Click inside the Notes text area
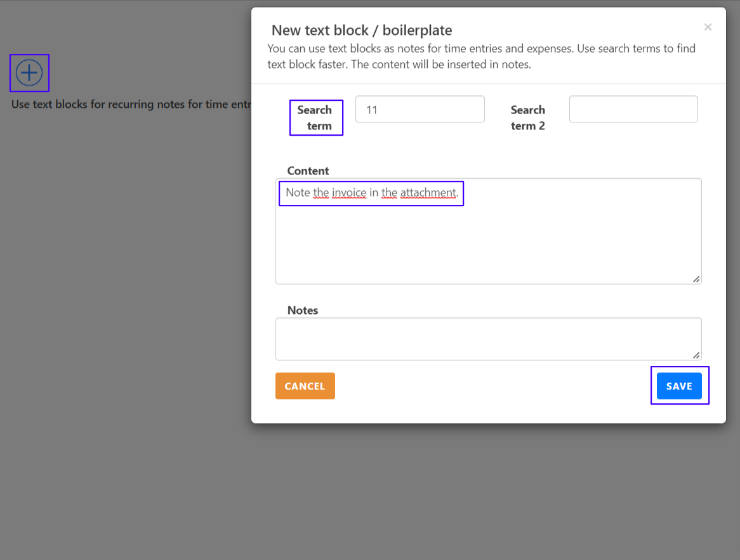This screenshot has height=560, width=740. pos(489,339)
